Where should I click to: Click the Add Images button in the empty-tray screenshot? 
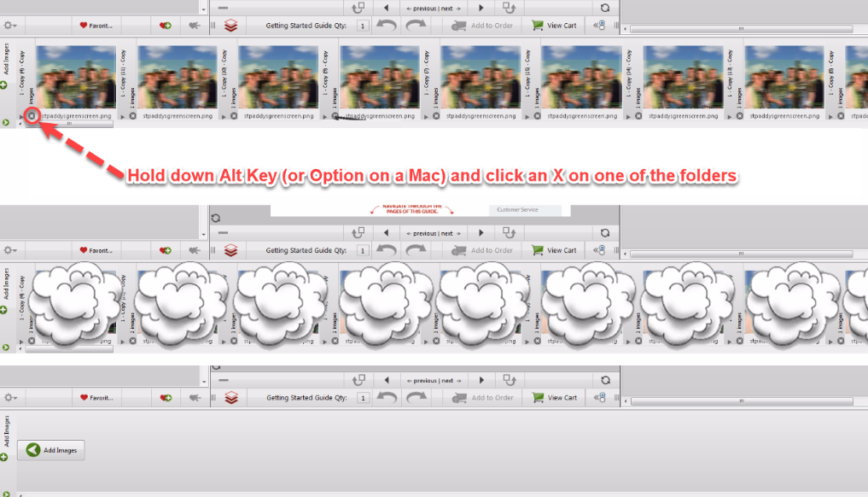51,450
